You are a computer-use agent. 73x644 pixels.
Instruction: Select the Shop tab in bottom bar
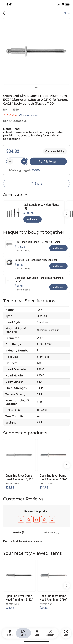point(23,633)
